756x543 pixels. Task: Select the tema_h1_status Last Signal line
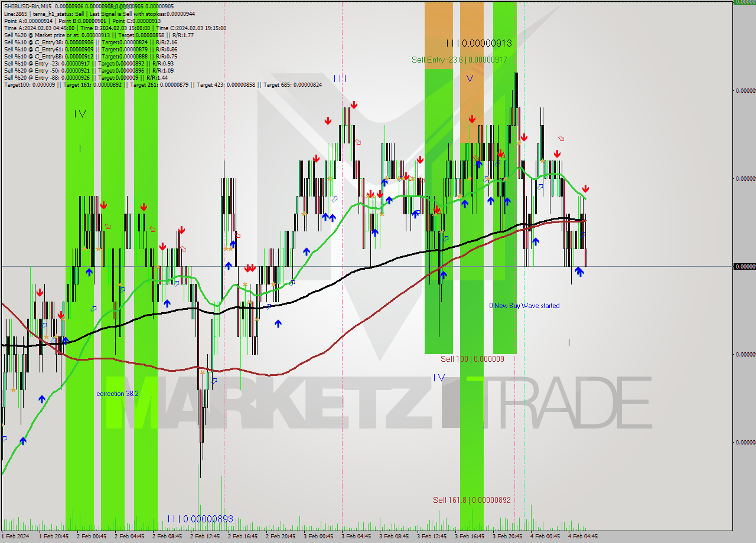click(99, 14)
